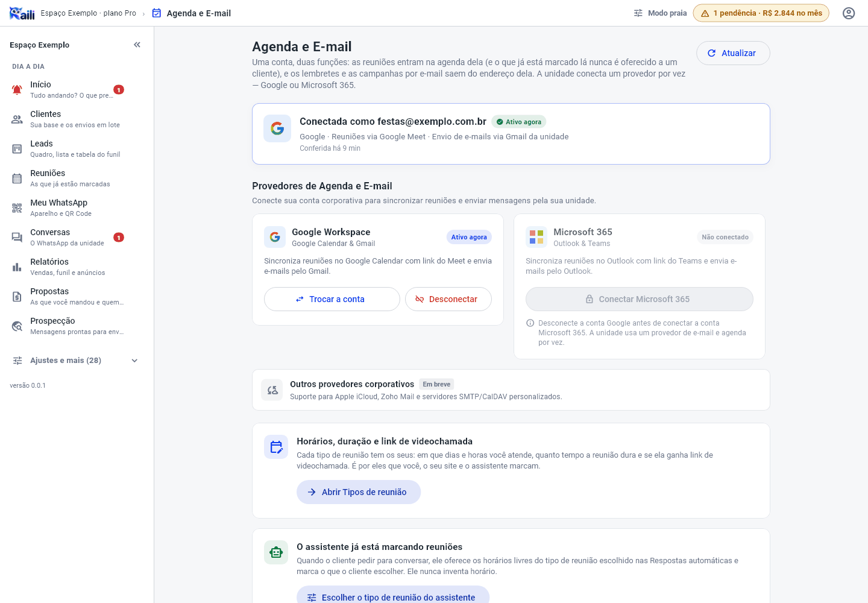The image size is (868, 603).
Task: Click the Conversas chat bubbles icon
Action: (x=17, y=238)
